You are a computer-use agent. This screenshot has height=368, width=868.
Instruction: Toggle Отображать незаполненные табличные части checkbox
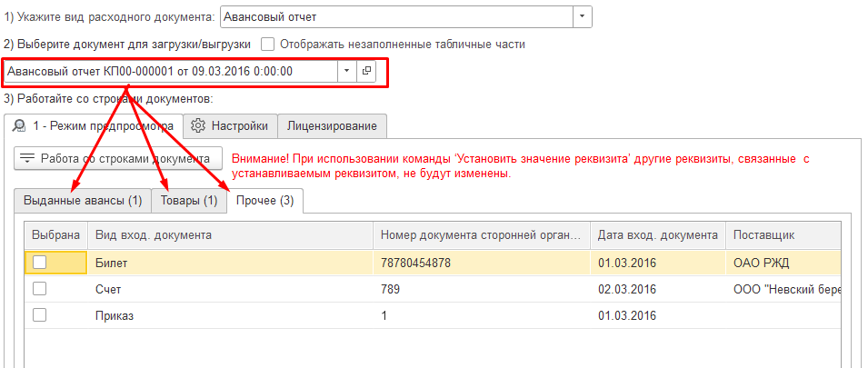click(268, 45)
